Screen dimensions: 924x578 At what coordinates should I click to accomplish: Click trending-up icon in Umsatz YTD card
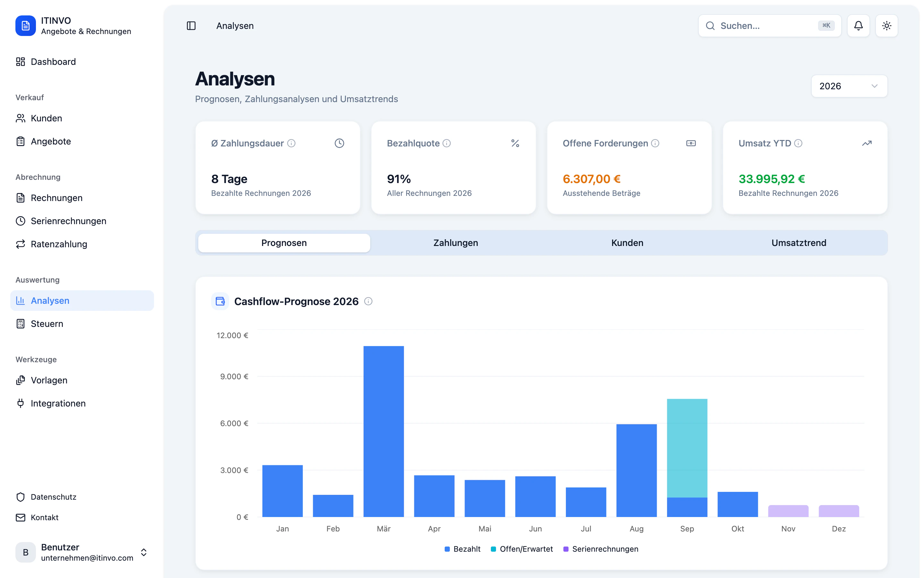click(867, 143)
